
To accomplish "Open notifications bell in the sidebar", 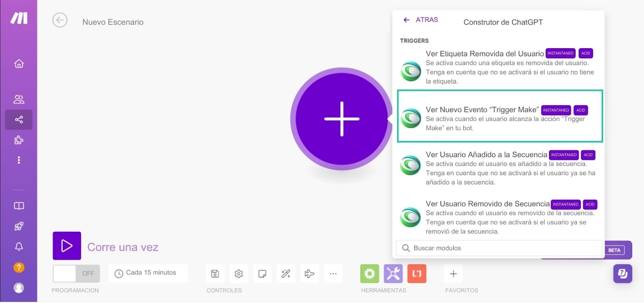I will [x=19, y=246].
